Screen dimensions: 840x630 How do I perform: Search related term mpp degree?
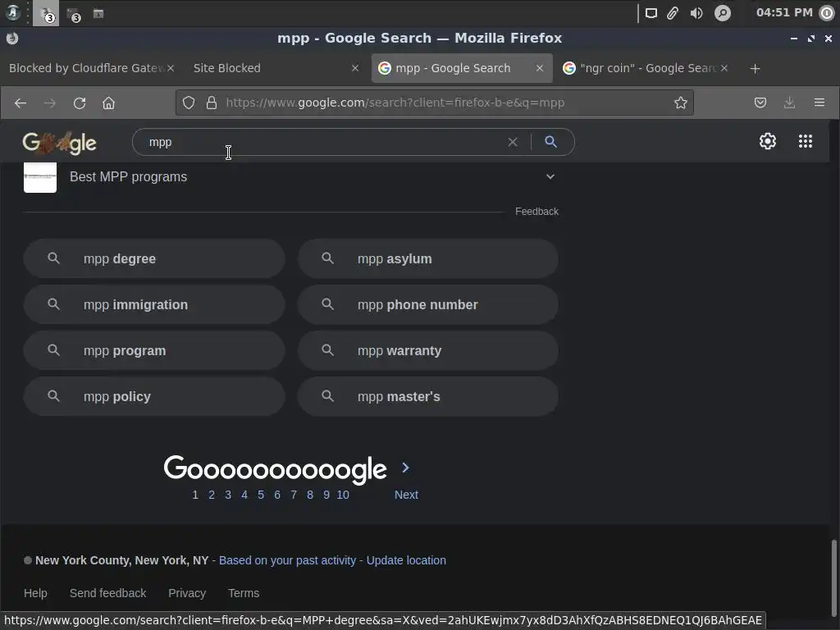pyautogui.click(x=154, y=258)
